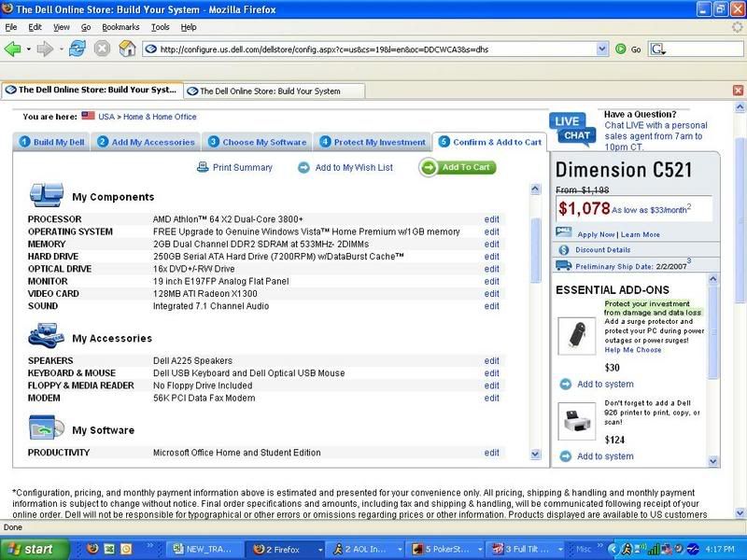Viewport: 747px width, 560px height.
Task: Click the green Add To Cart button
Action: (x=458, y=168)
